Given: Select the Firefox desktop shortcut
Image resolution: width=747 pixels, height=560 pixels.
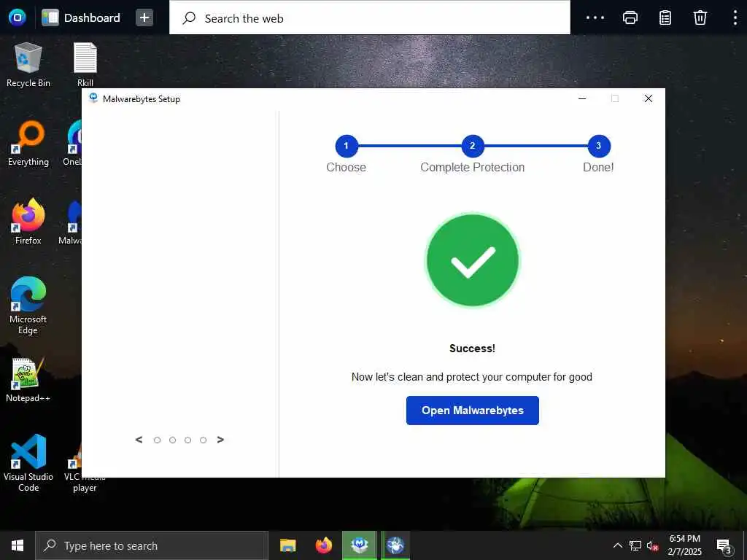Looking at the screenshot, I should [28, 222].
